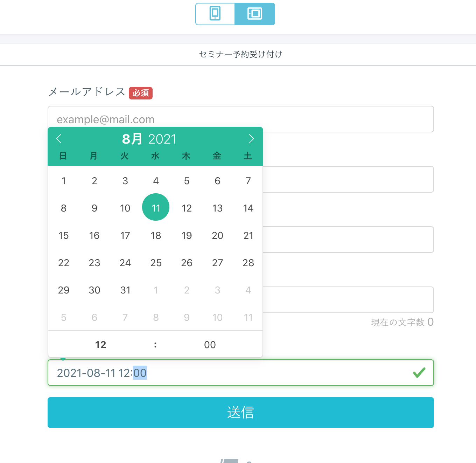Click the 必須 required badge
The height and width of the screenshot is (463, 476).
141,93
